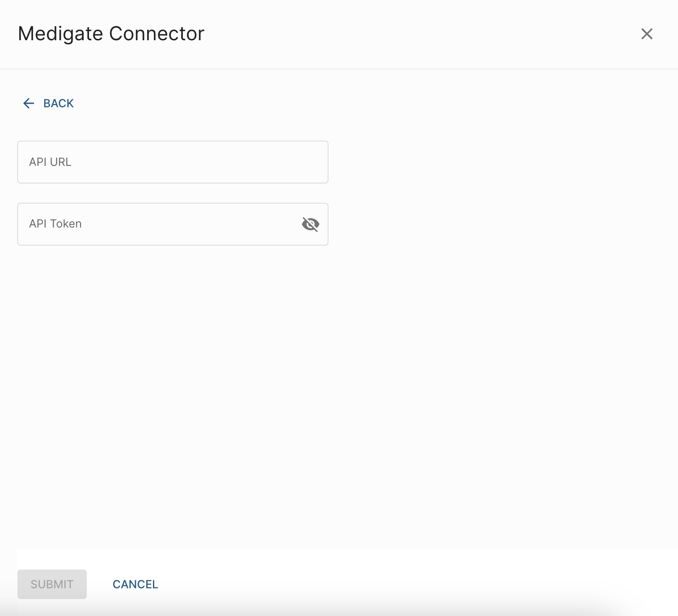The height and width of the screenshot is (616, 678).
Task: Click BACK at the top of the panel
Action: point(58,103)
